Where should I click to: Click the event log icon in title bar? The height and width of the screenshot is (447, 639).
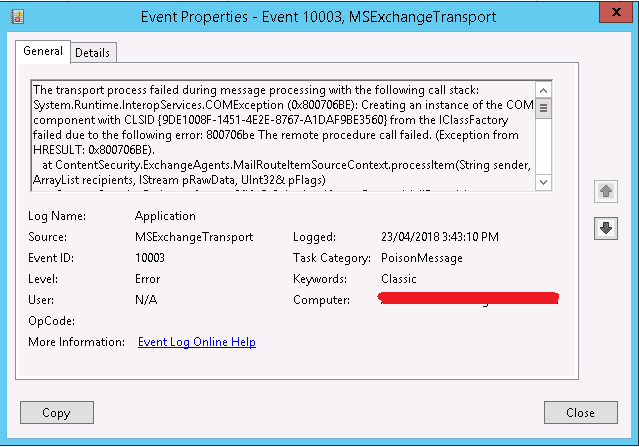[17, 17]
